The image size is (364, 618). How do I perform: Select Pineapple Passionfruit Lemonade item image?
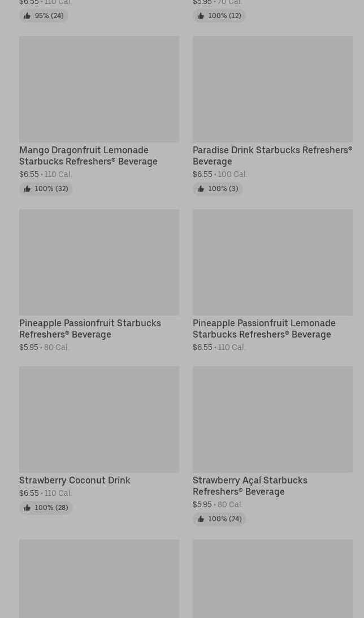[272, 262]
